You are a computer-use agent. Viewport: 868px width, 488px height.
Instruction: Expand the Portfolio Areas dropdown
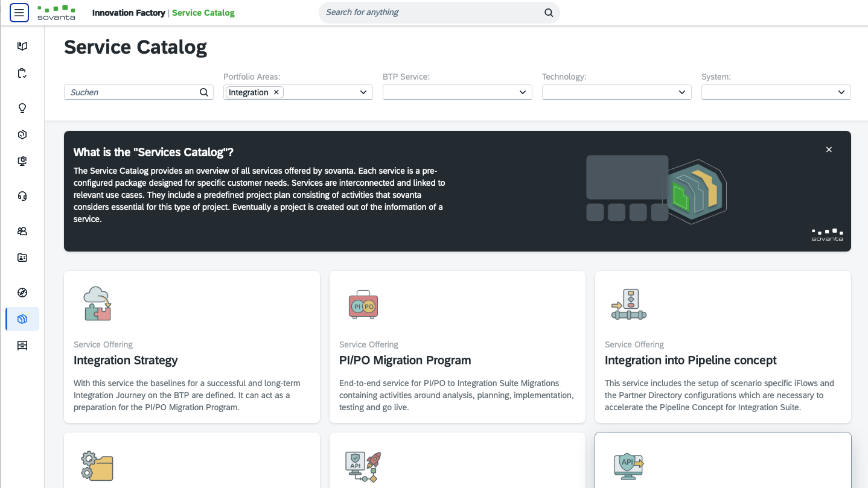click(363, 92)
